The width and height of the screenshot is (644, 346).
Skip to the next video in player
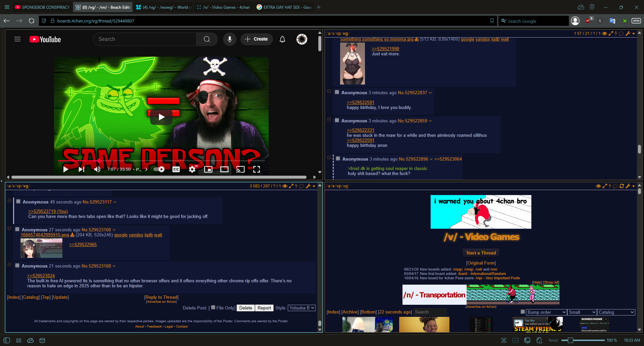click(82, 169)
